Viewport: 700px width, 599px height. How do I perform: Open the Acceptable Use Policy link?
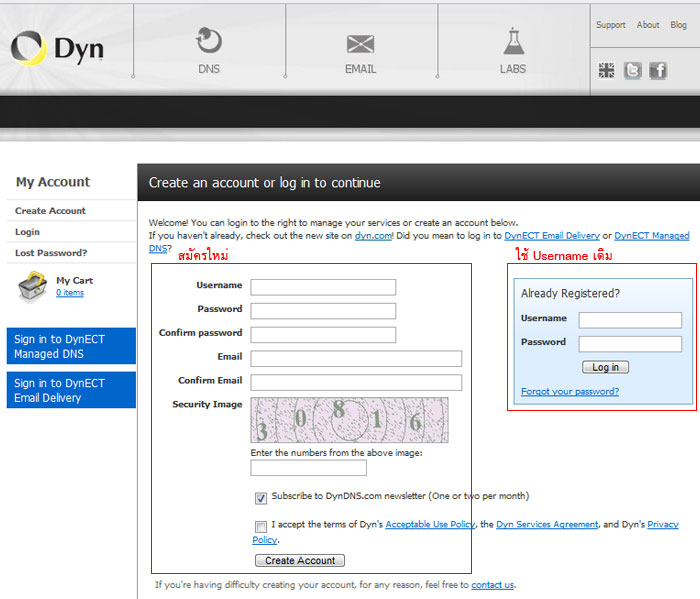pos(430,524)
